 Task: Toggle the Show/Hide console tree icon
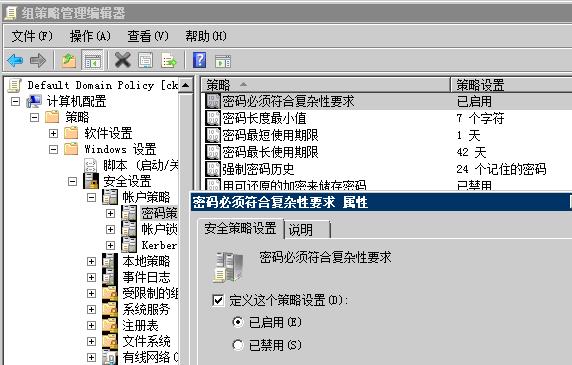[93, 61]
